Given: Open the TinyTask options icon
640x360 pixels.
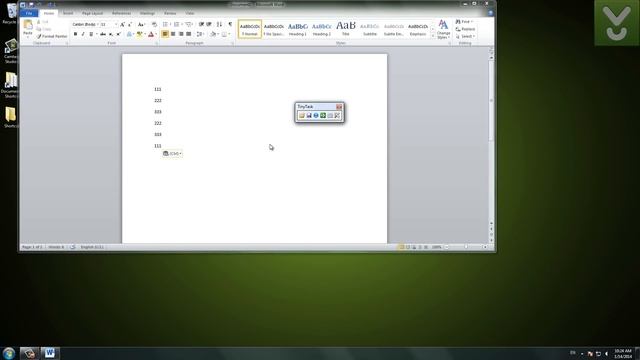Looking at the screenshot, I should [x=337, y=116].
